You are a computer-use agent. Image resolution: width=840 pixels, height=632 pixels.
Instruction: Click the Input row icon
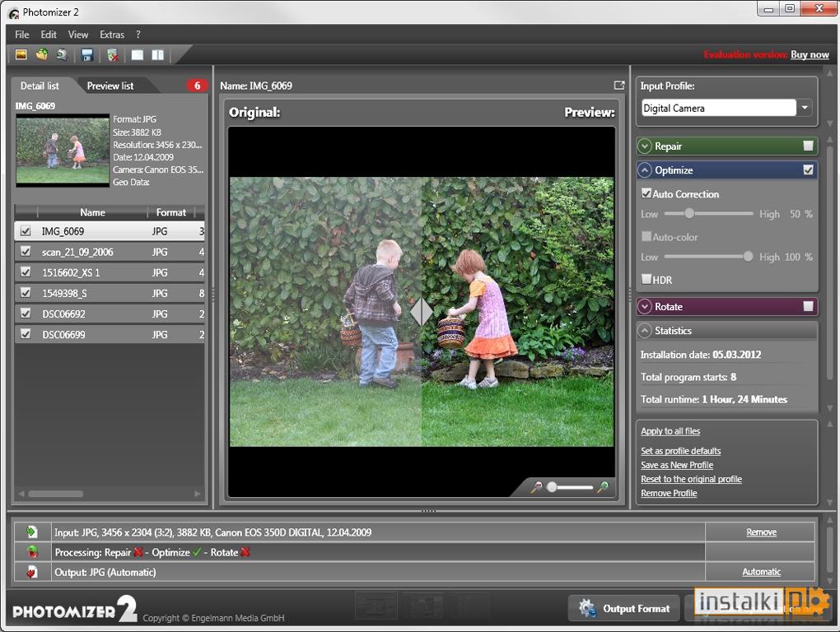point(31,532)
